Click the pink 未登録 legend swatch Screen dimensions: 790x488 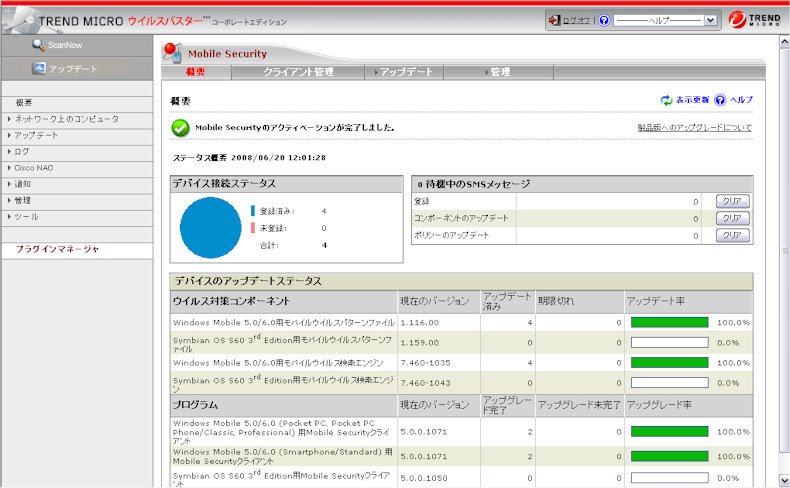(x=253, y=228)
